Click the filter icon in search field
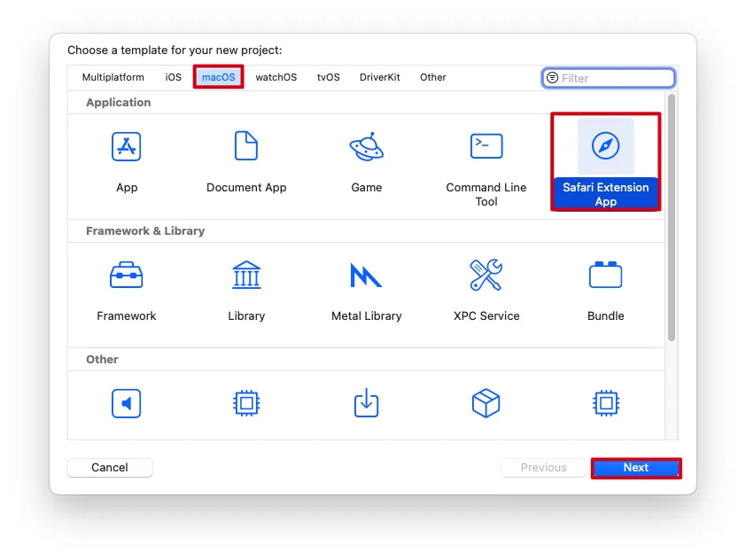This screenshot has width=746, height=560. pyautogui.click(x=552, y=78)
